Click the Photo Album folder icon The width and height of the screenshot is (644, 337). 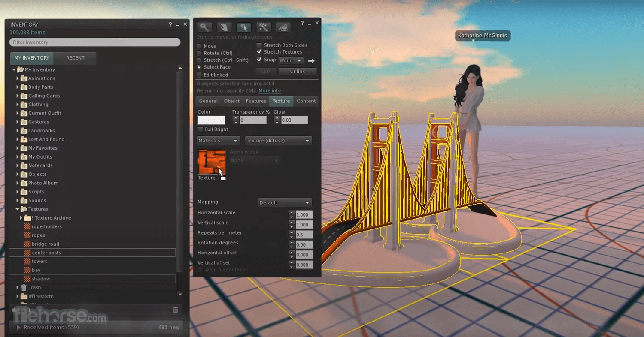[x=24, y=183]
